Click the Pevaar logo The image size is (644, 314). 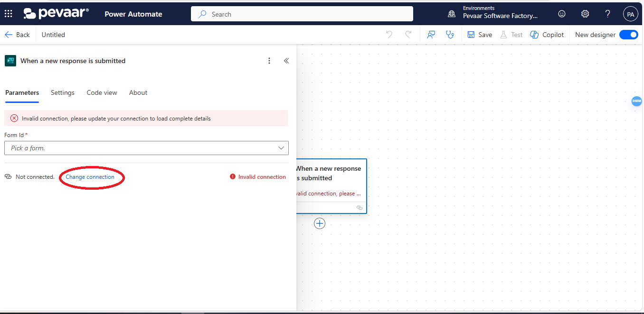click(56, 13)
